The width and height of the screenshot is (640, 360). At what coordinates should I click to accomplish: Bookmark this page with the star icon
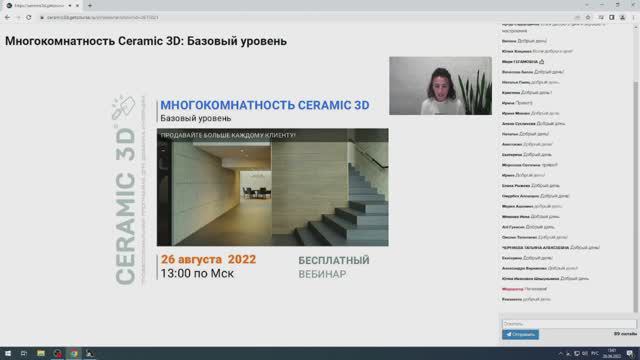[x=588, y=18]
